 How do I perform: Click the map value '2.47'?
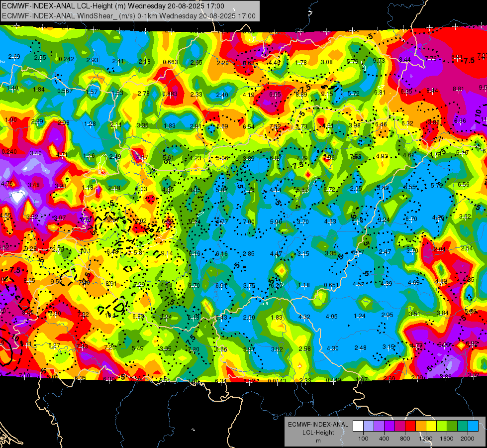[385, 251]
